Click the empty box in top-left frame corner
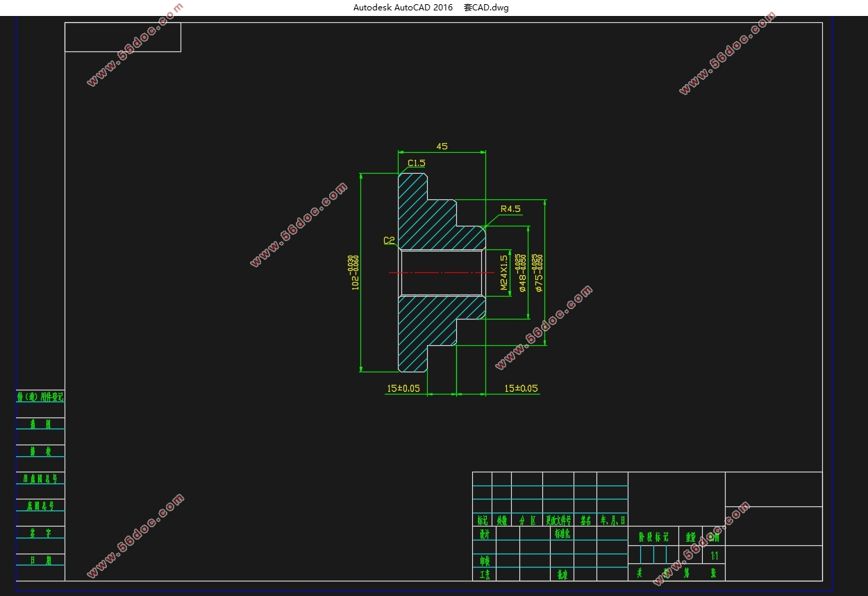This screenshot has width=868, height=596. (123, 37)
